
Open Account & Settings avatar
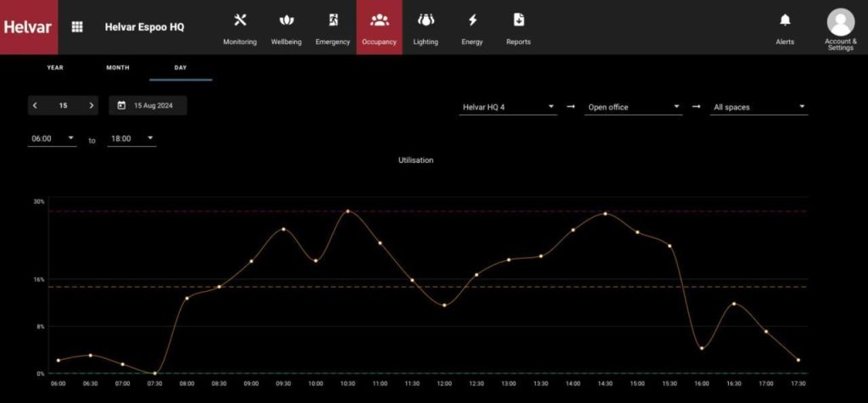click(x=840, y=22)
